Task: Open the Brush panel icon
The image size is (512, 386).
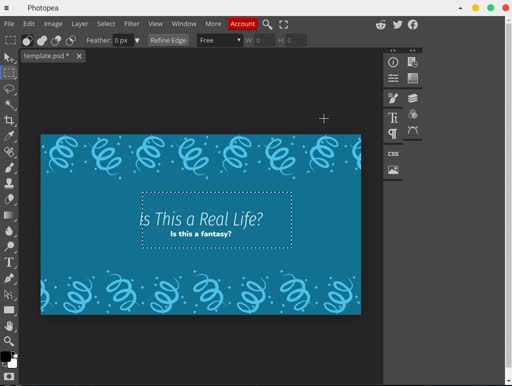Action: pos(393,98)
